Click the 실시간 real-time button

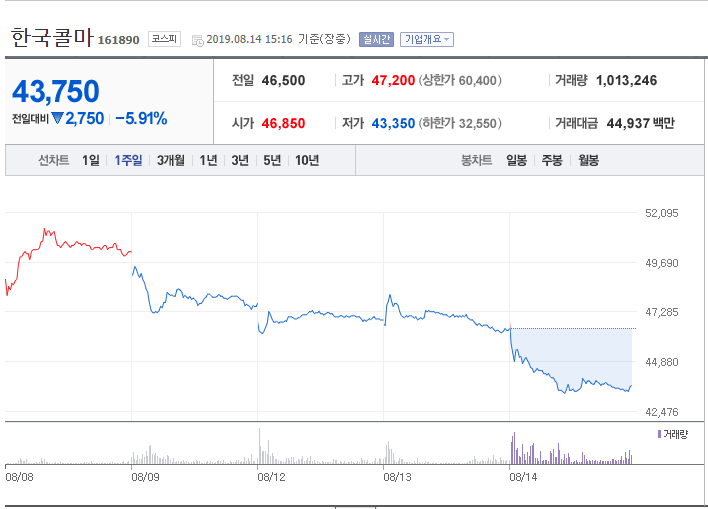(376, 39)
